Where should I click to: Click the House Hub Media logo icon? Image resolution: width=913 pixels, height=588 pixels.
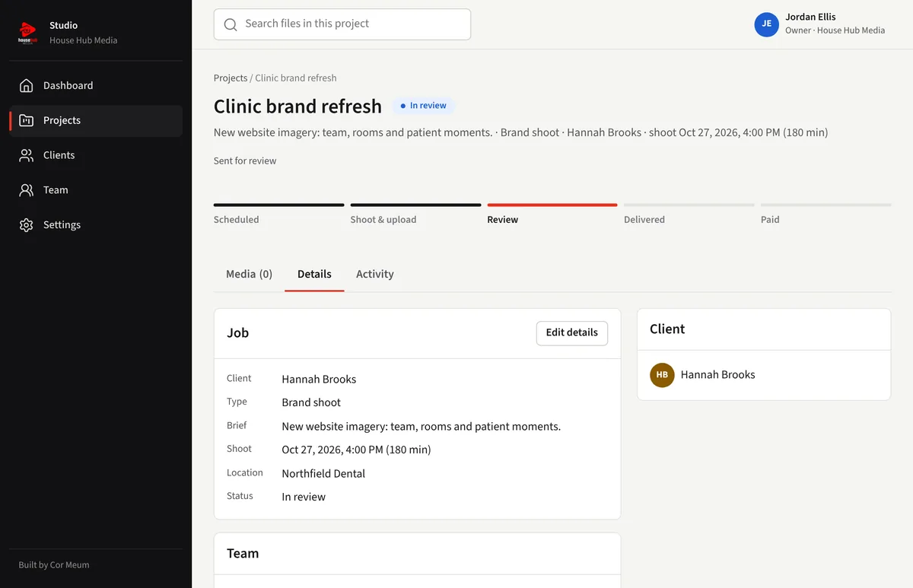pyautogui.click(x=27, y=33)
